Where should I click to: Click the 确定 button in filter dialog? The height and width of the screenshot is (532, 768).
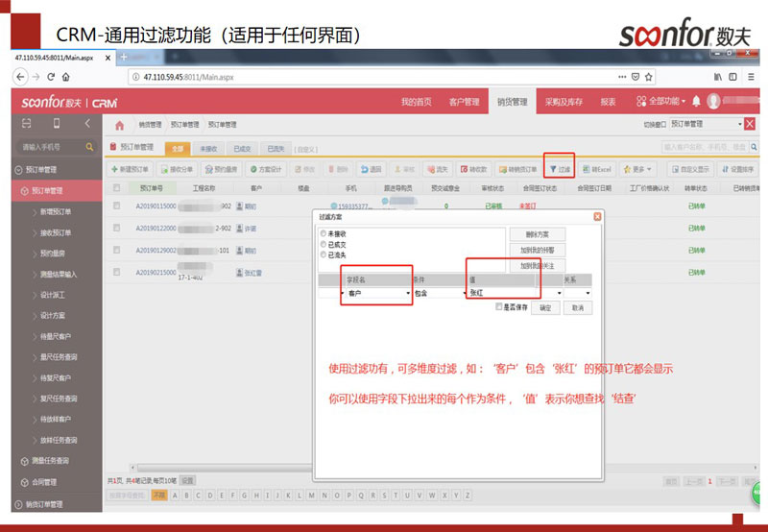click(x=545, y=308)
